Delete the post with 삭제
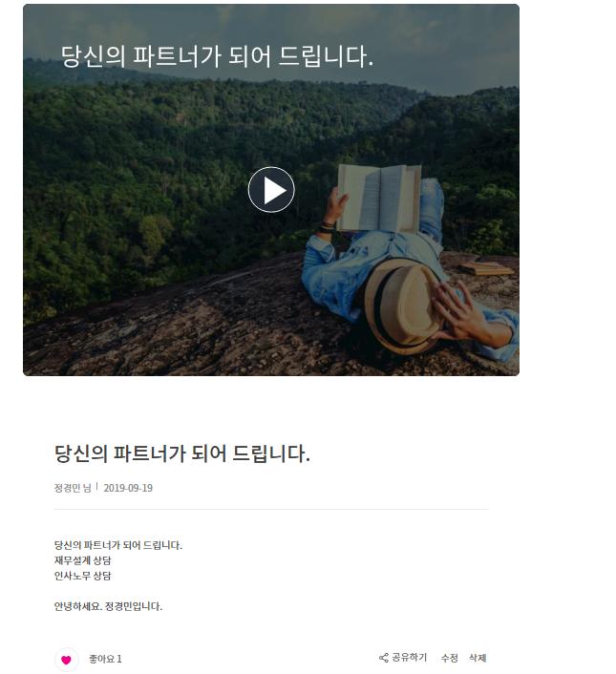The height and width of the screenshot is (674, 616). [478, 658]
